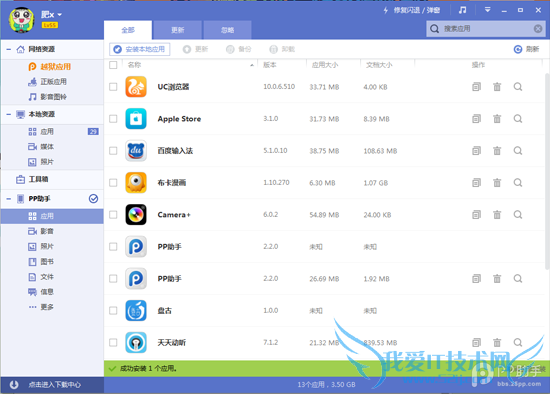The height and width of the screenshot is (394, 550).
Task: Back up the Apple Store app
Action: 476,119
